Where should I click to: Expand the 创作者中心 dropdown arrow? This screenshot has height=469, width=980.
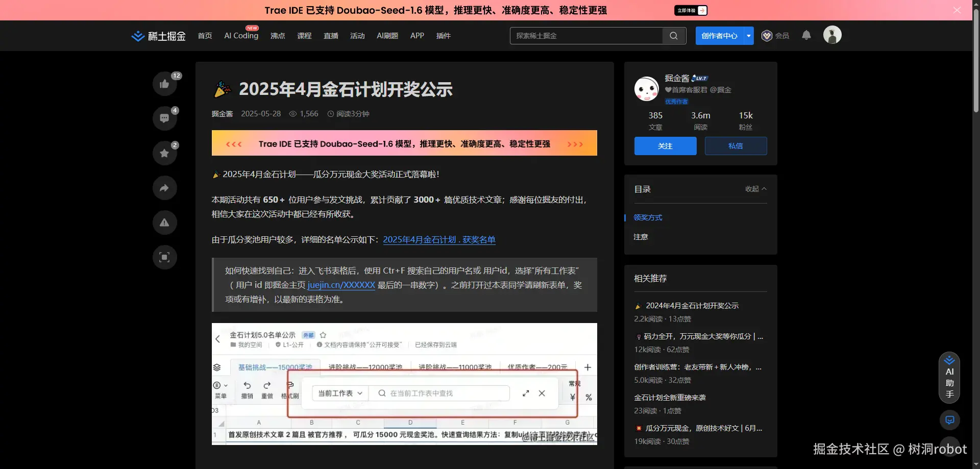click(748, 36)
